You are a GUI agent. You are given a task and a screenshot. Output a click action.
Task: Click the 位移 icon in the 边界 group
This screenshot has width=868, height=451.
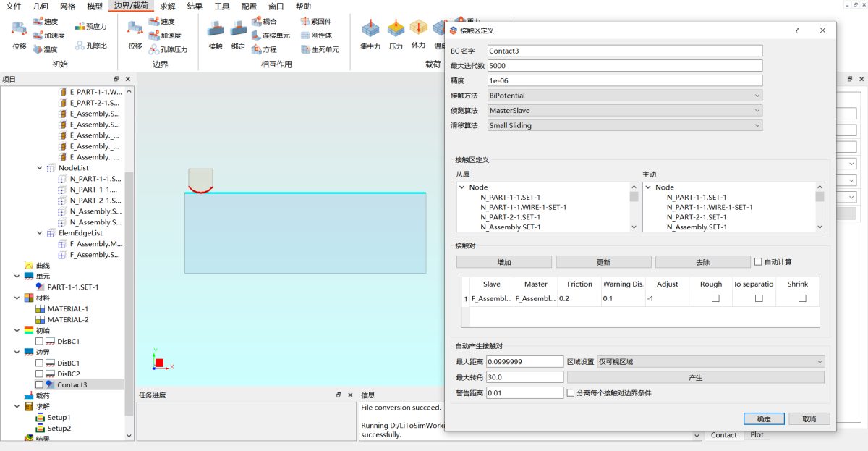point(135,29)
